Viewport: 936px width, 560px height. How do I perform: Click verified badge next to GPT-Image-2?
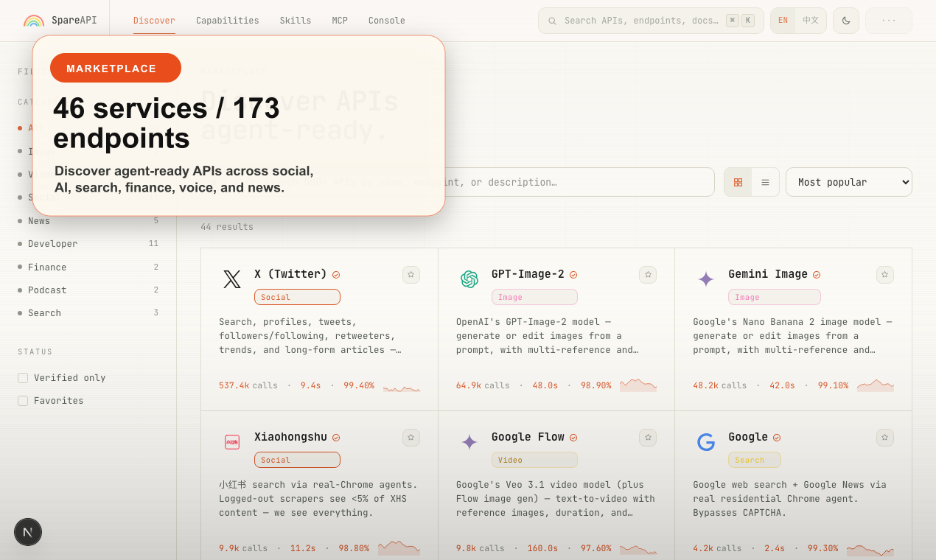click(573, 275)
